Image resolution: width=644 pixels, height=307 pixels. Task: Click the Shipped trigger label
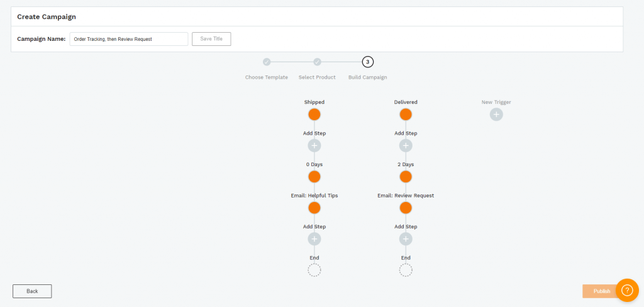pos(314,102)
